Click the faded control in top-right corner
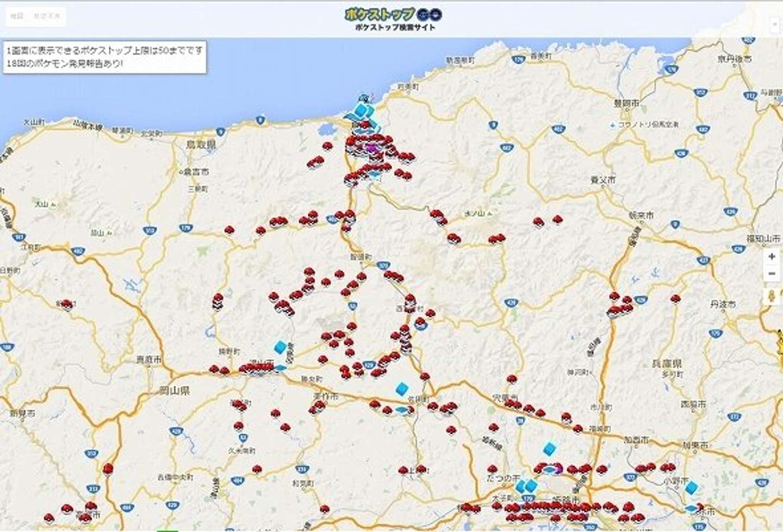 pyautogui.click(x=775, y=24)
